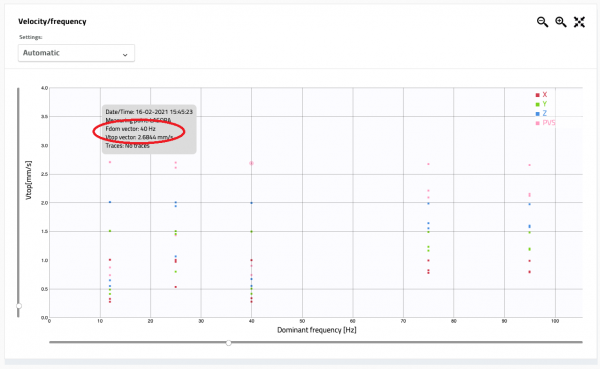Image resolution: width=600 pixels, height=369 pixels.
Task: Click the top pink PVS point at 75 Hz
Action: 428,164
